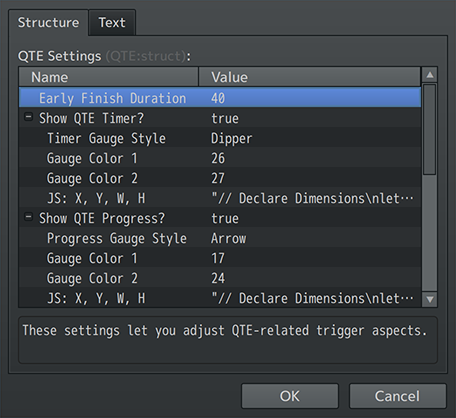
Task: Click the Gauge Color 1 value 17
Action: [x=218, y=258]
